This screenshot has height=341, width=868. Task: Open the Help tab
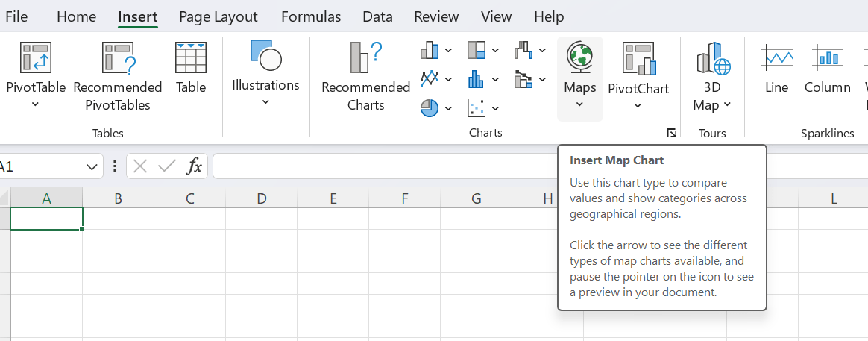pos(549,16)
